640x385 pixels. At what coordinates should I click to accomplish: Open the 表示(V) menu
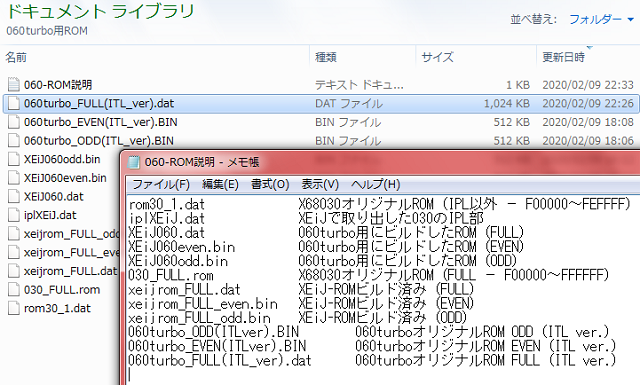click(320, 185)
